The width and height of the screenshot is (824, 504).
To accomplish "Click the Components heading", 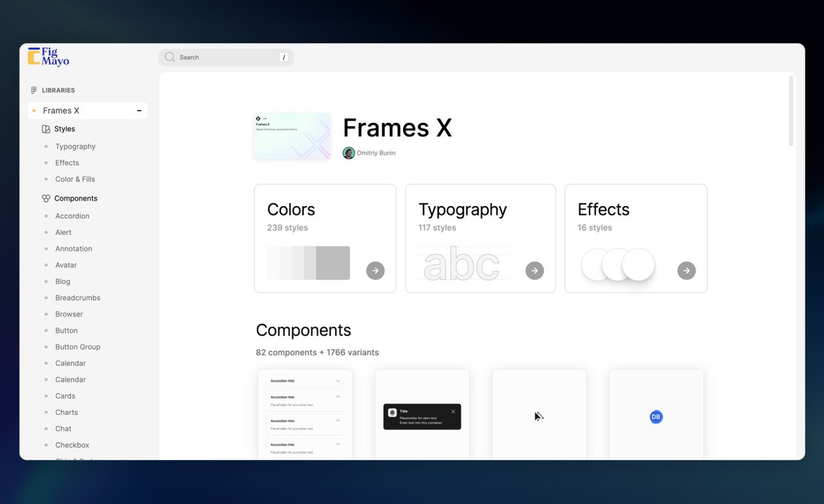I will coord(304,330).
